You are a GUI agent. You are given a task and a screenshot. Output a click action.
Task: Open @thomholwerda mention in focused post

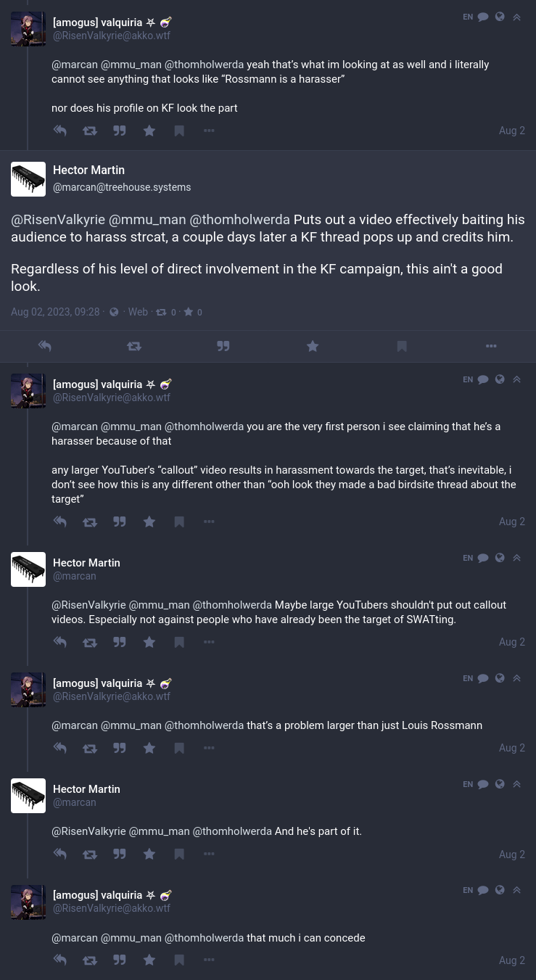tap(239, 220)
